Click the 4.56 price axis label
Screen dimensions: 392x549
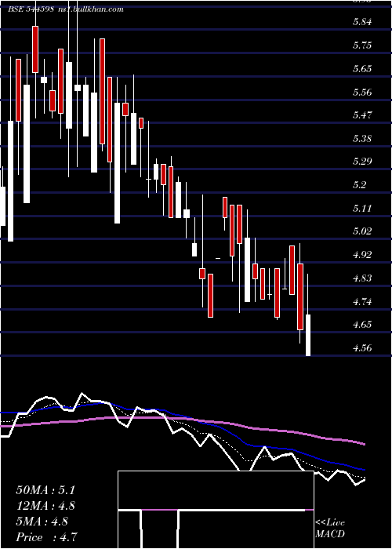(x=362, y=348)
